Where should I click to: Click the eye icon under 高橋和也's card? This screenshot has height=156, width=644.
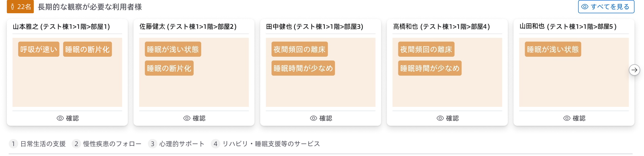440,118
